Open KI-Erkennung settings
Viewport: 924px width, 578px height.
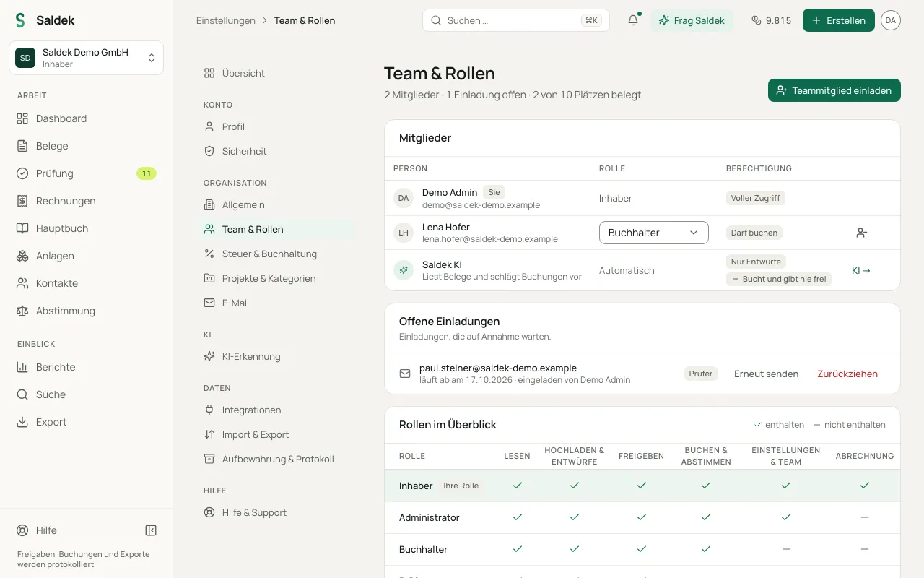click(276, 356)
